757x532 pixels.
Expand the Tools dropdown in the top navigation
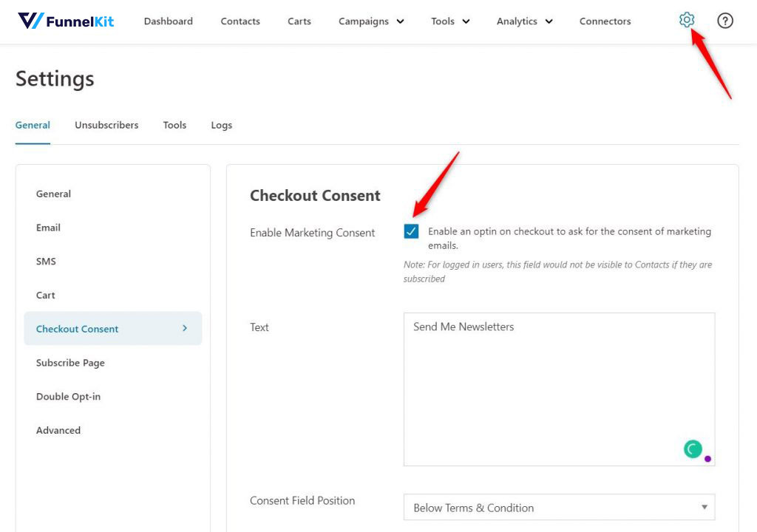(450, 21)
